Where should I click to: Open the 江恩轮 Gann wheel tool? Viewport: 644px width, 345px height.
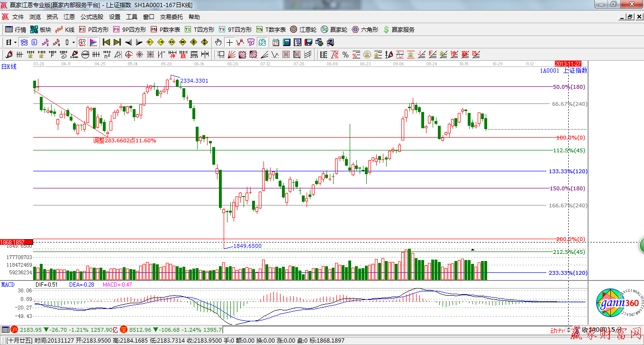[303, 29]
